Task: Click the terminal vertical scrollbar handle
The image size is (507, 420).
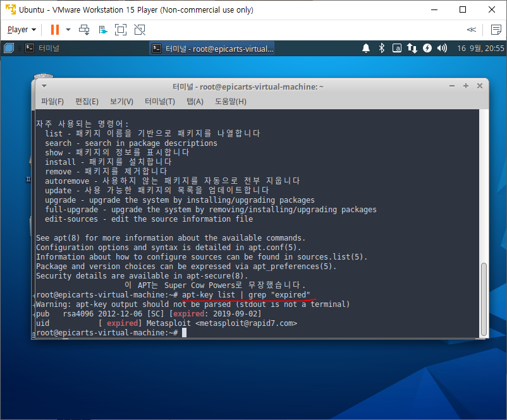Action: 484,299
